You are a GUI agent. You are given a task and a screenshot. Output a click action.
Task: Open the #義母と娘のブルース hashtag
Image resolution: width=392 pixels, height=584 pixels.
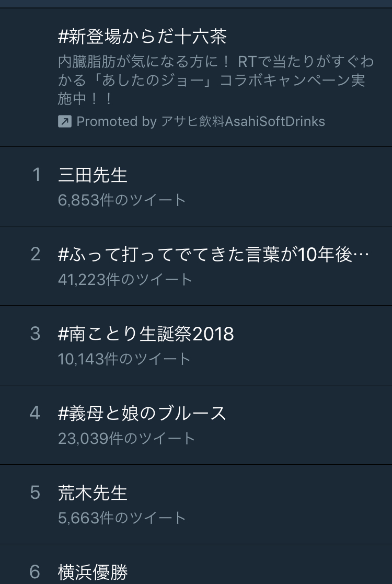[x=142, y=414]
